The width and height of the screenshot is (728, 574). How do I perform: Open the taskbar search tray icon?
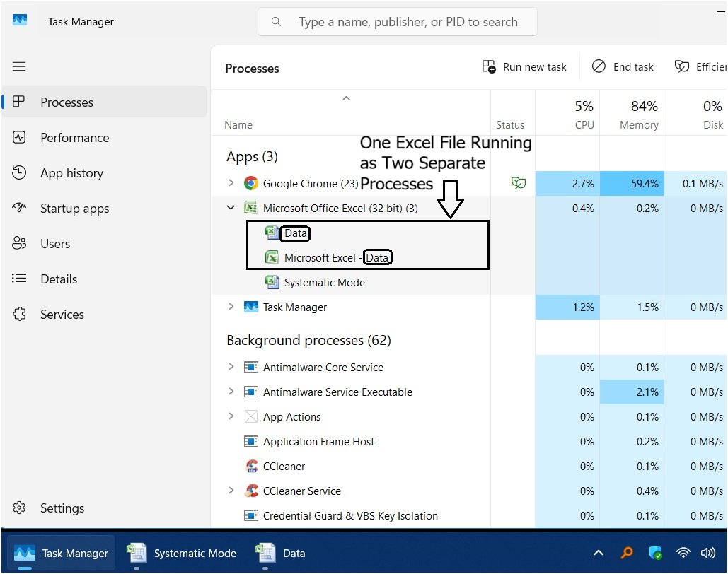coord(627,553)
